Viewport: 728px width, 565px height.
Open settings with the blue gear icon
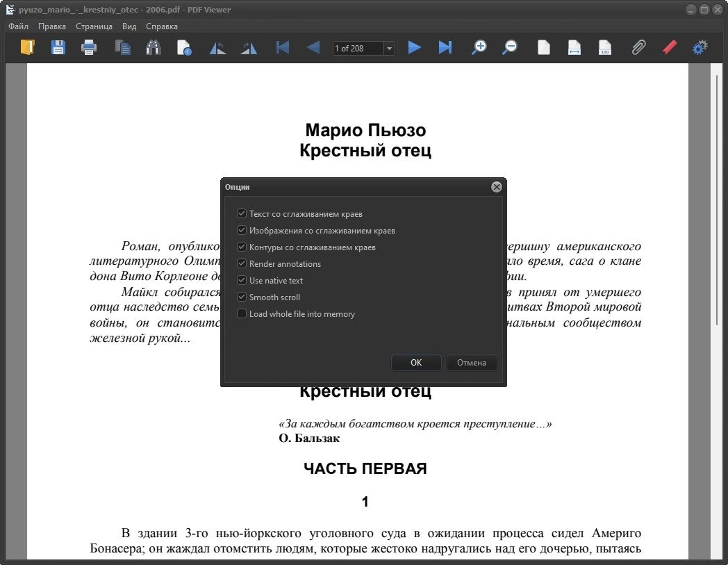click(x=700, y=47)
